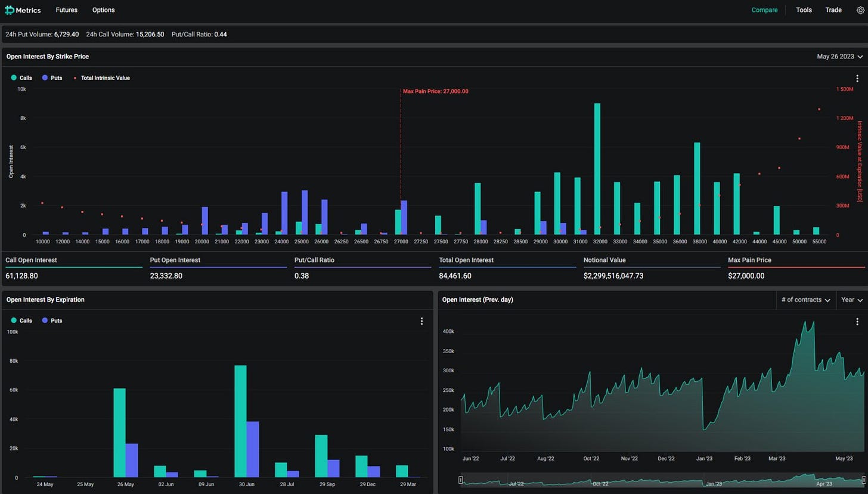This screenshot has width=868, height=494.
Task: Click the 30 Jun calls bar
Action: pyautogui.click(x=241, y=421)
